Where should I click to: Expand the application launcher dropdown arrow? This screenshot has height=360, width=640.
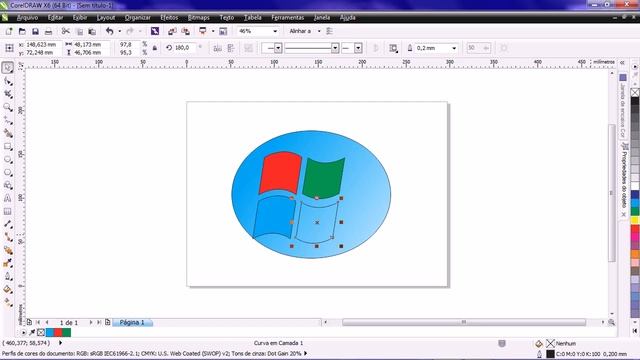pos(213,31)
